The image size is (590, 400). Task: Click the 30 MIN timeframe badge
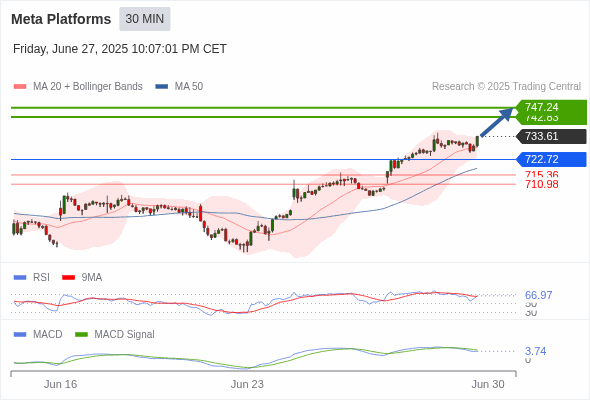coord(145,19)
